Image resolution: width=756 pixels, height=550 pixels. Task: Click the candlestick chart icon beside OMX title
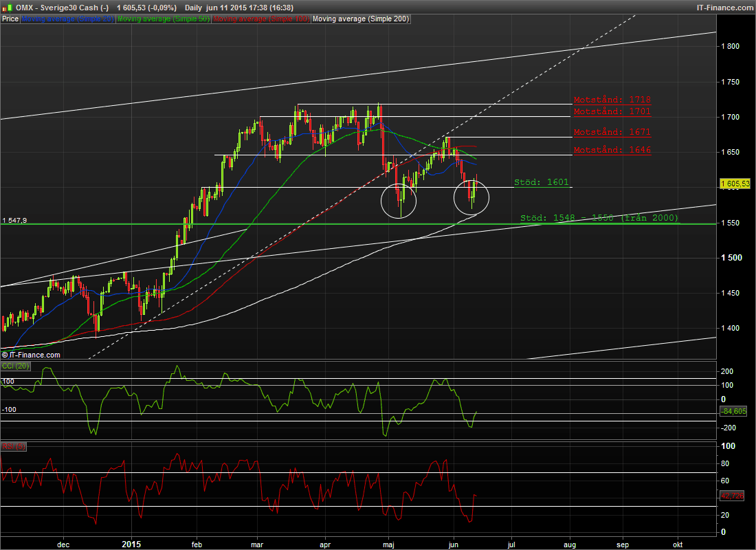(x=7, y=7)
